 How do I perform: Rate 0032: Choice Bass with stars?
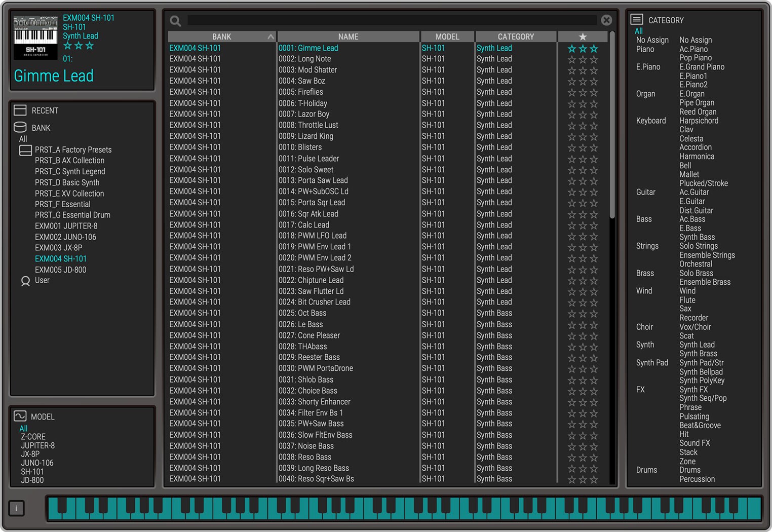click(583, 391)
